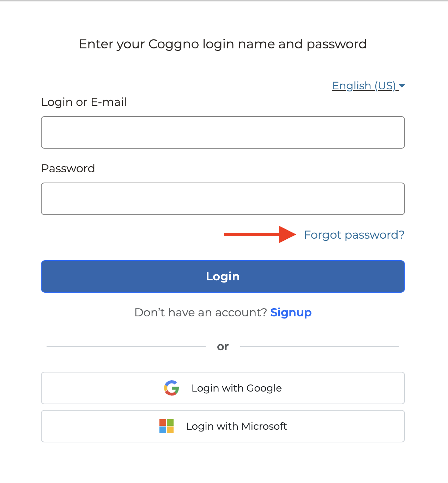Click the Google "G" logo icon
Viewport: 448px width, 483px height.
(x=171, y=388)
